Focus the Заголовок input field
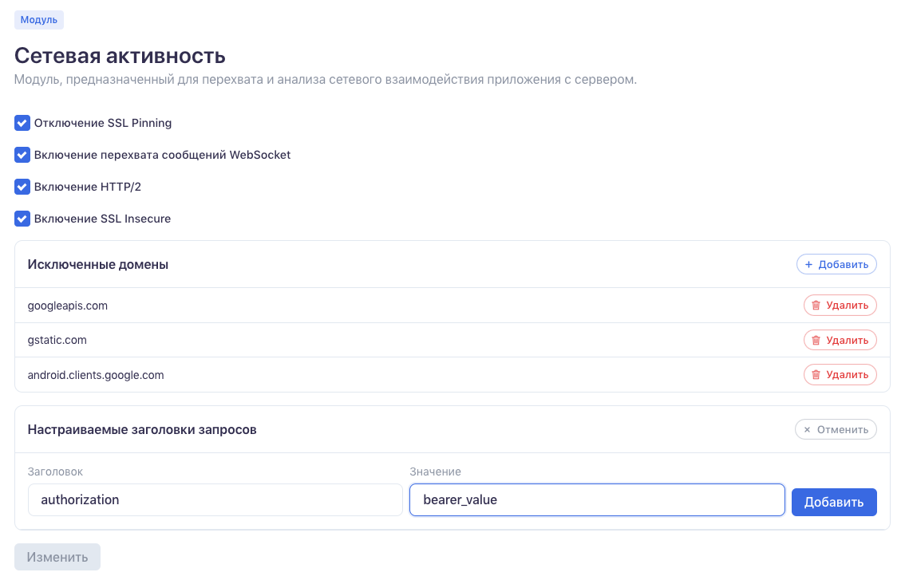905x588 pixels. (215, 500)
